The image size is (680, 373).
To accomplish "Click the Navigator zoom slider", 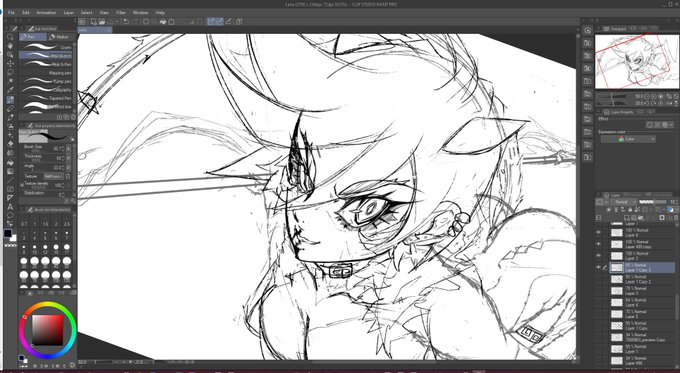I will pos(611,96).
